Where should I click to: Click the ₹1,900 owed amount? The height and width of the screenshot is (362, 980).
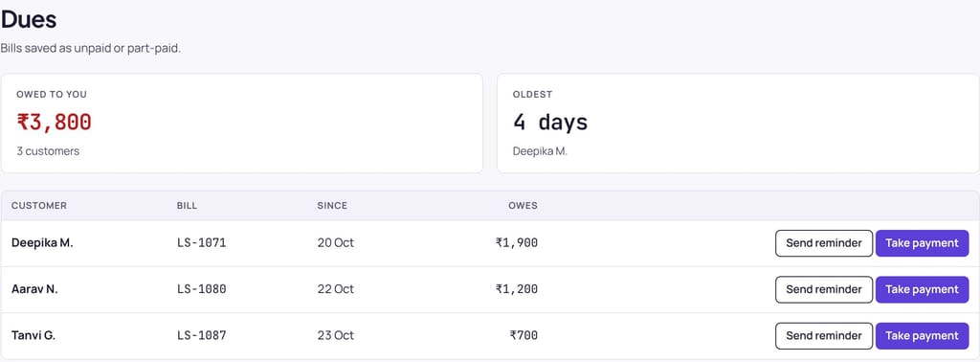point(517,243)
